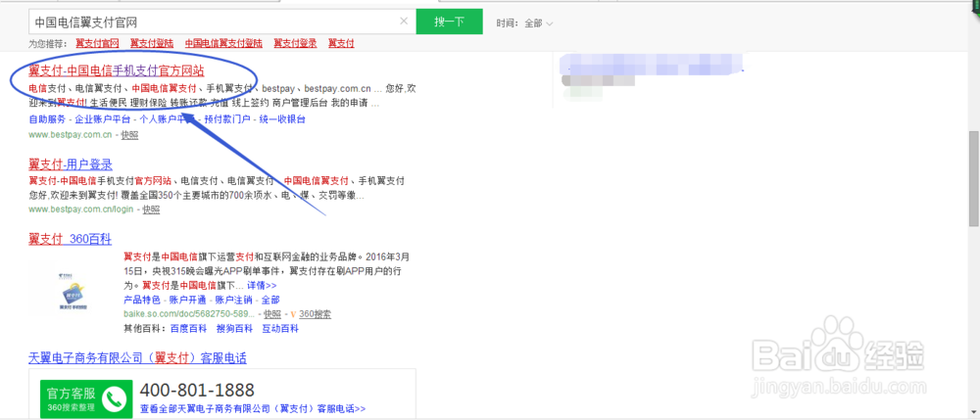This screenshot has height=420, width=980.
Task: Open 个人账户平台 sublink
Action: [x=167, y=119]
